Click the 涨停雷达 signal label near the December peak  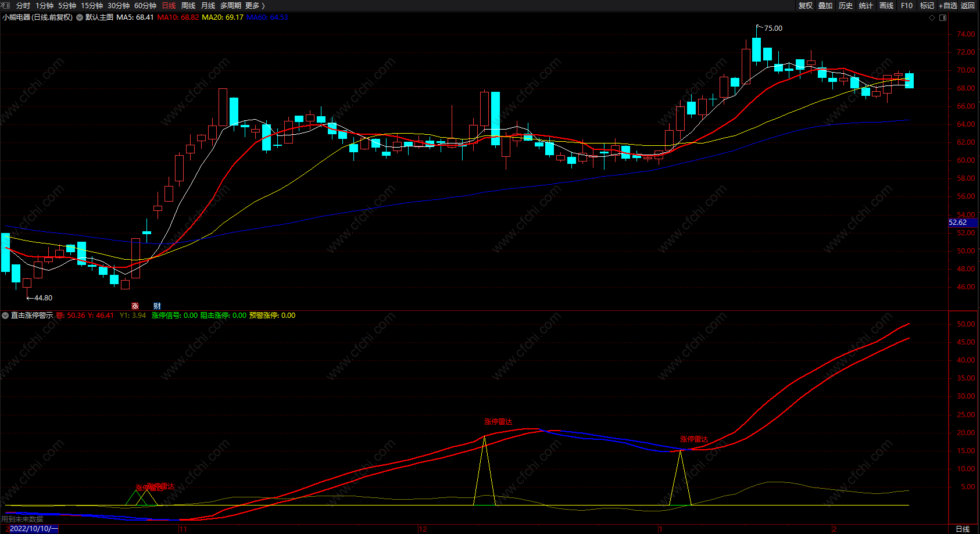(x=498, y=422)
